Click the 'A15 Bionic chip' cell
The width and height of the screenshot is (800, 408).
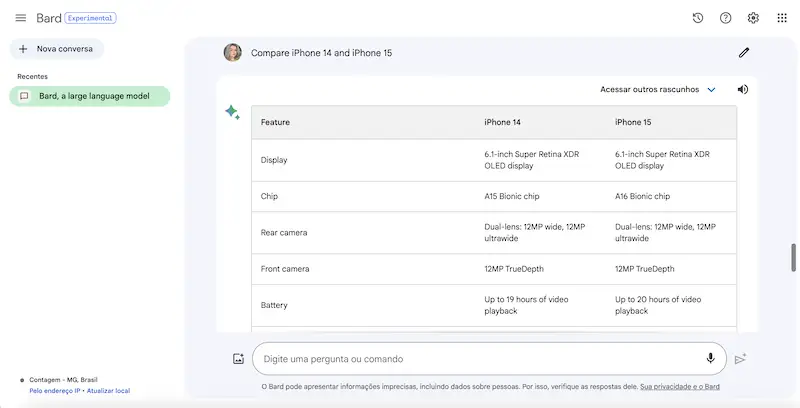click(x=512, y=196)
